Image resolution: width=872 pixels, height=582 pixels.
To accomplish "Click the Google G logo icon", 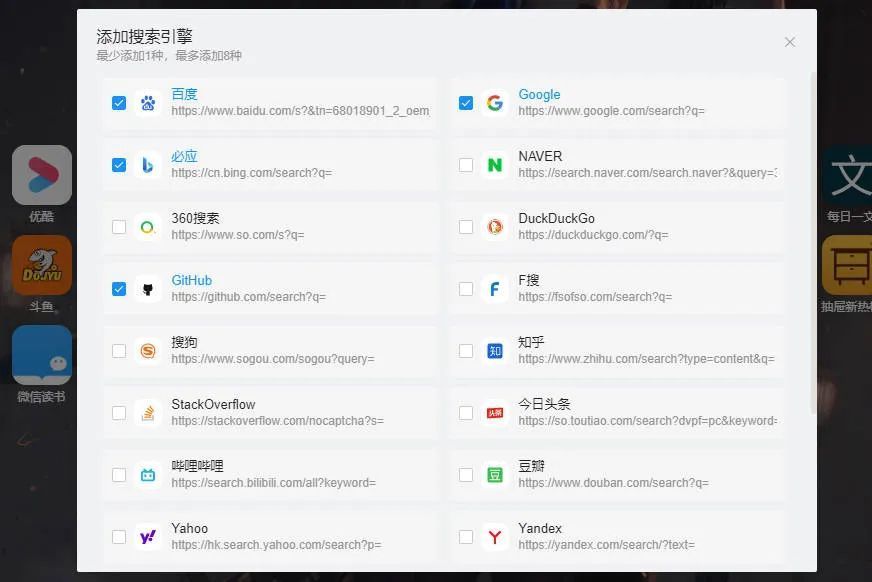I will 494,103.
